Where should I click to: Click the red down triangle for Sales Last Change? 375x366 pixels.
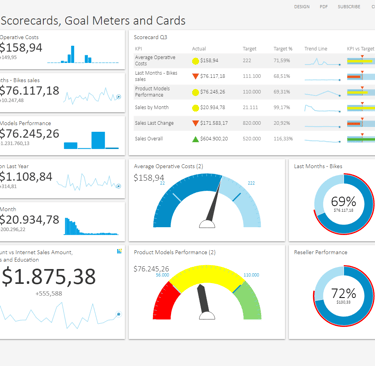click(196, 123)
